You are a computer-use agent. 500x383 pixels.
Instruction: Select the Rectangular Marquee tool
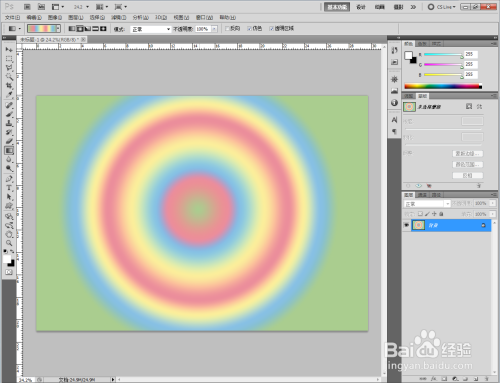coord(9,59)
